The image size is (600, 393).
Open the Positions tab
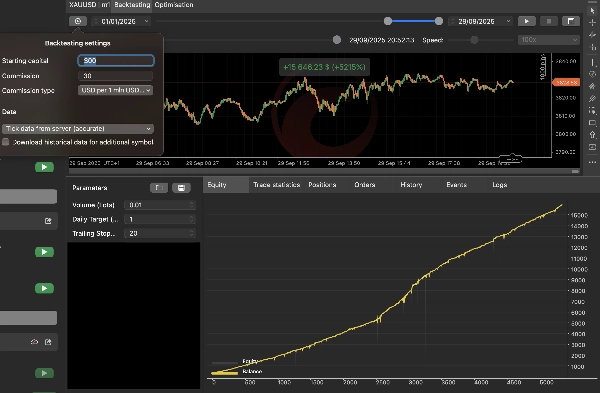pyautogui.click(x=322, y=185)
